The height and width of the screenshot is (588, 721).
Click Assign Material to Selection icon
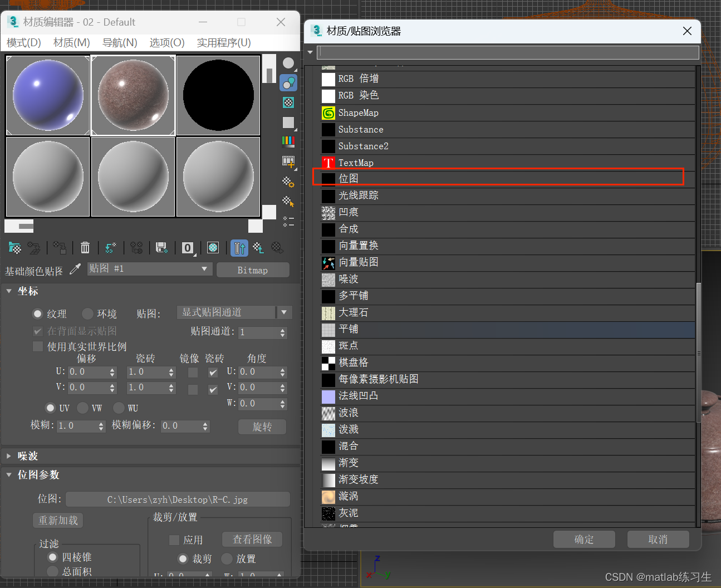click(x=60, y=248)
